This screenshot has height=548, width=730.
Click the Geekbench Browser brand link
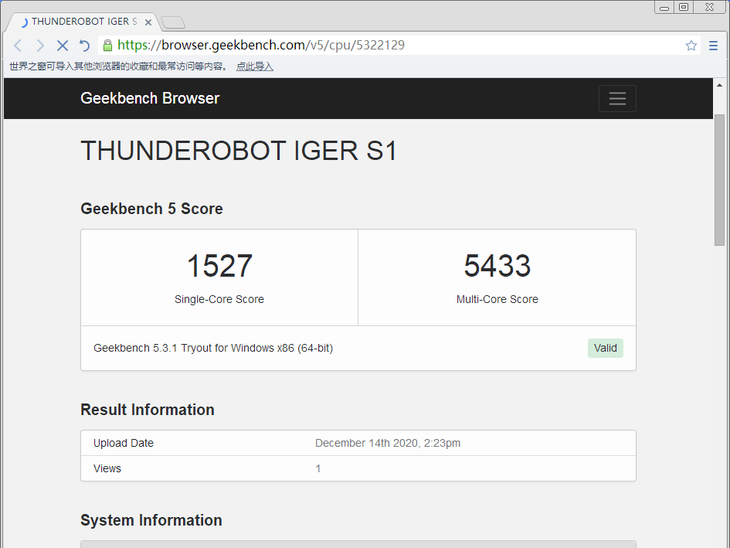coord(149,98)
